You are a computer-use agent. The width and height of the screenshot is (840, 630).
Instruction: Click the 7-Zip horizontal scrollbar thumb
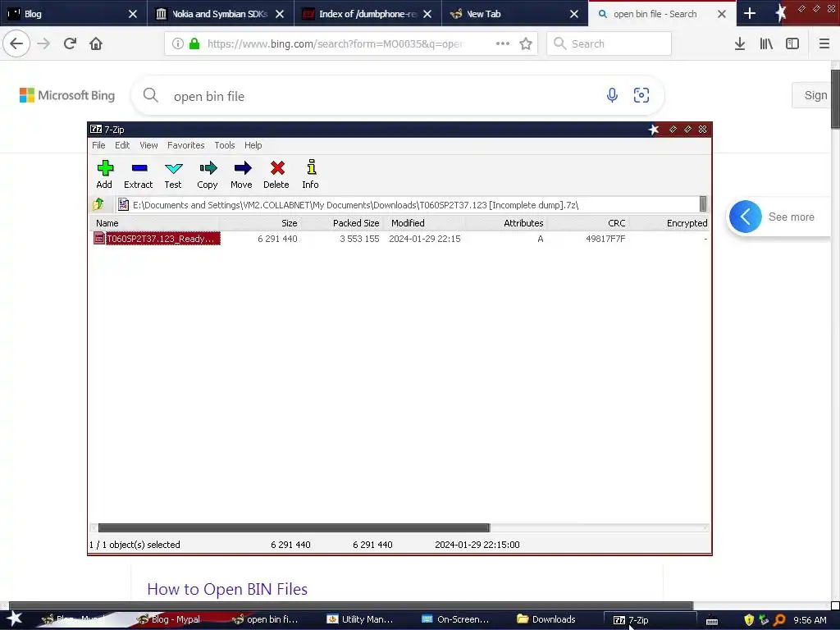294,527
